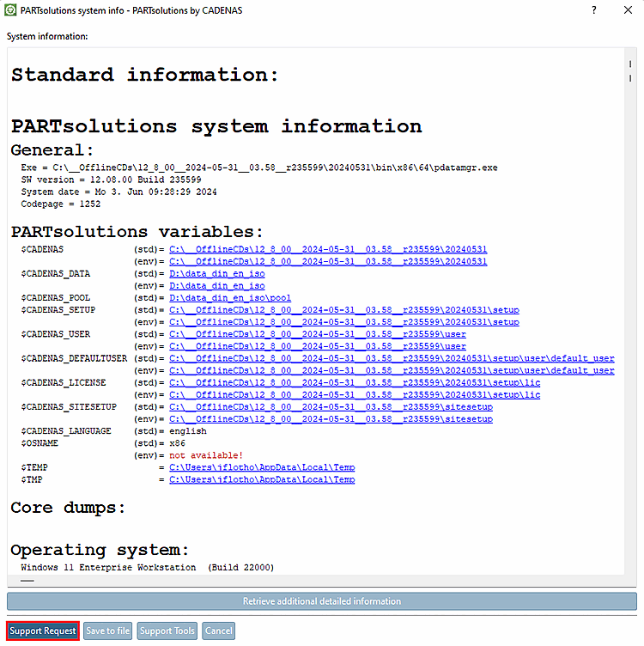
Task: Select the System date line
Action: point(118,192)
